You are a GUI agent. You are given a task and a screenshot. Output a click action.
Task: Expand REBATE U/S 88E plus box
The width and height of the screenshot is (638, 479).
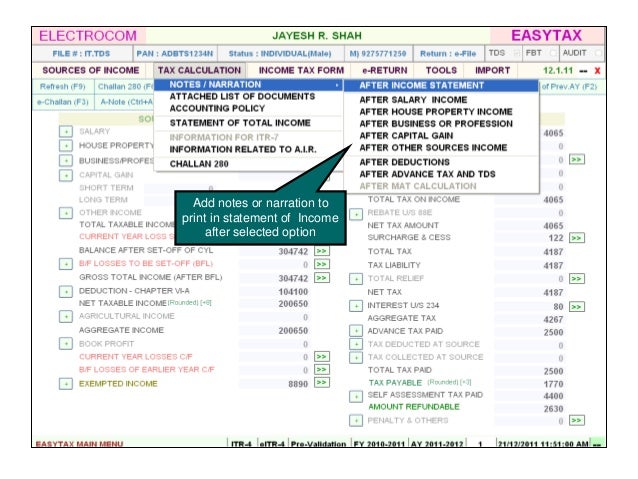356,214
